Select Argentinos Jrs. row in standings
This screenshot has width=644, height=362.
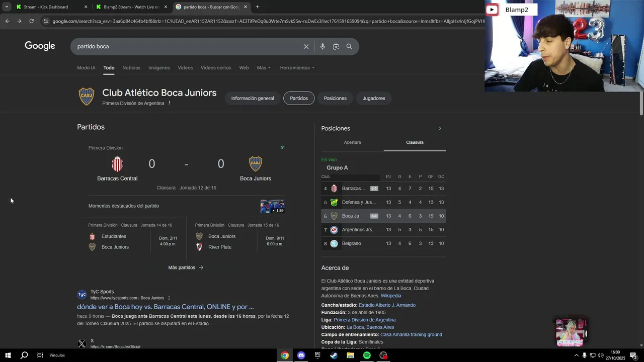(383, 230)
